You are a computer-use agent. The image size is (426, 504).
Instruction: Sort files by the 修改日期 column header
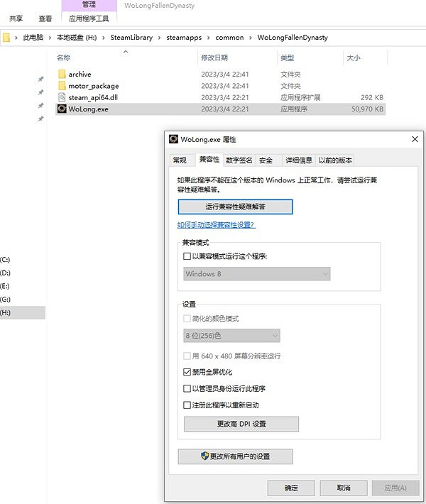coord(214,58)
